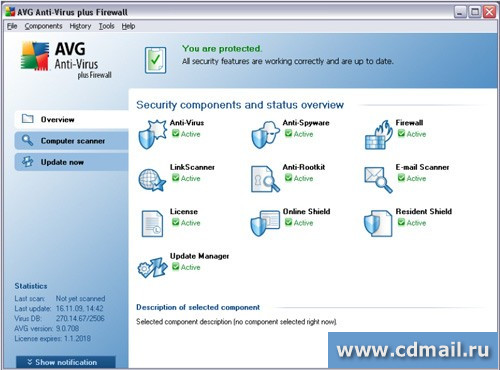Screen dimensions: 500x370
Task: Open the History menu
Action: [x=80, y=26]
